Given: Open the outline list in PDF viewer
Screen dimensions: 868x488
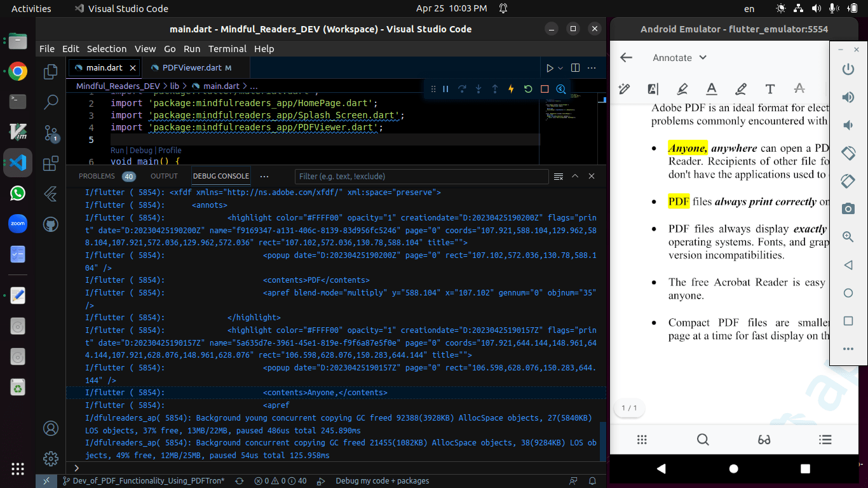Looking at the screenshot, I should point(825,440).
